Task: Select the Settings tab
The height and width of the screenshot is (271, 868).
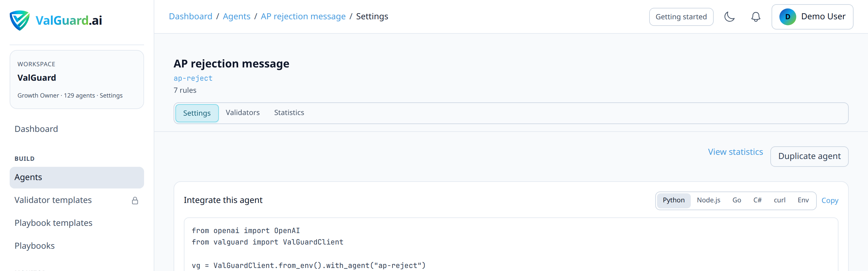Action: (x=197, y=113)
